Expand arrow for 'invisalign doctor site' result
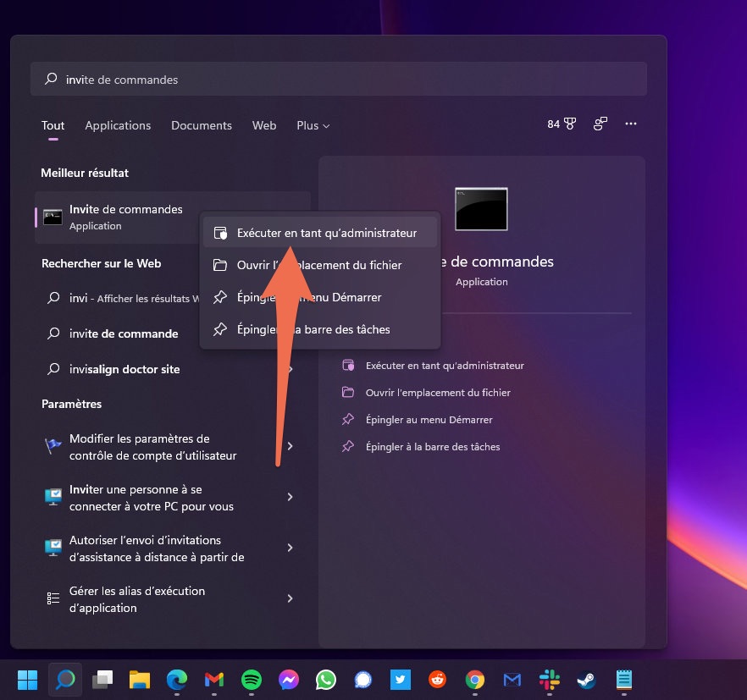 click(x=291, y=369)
